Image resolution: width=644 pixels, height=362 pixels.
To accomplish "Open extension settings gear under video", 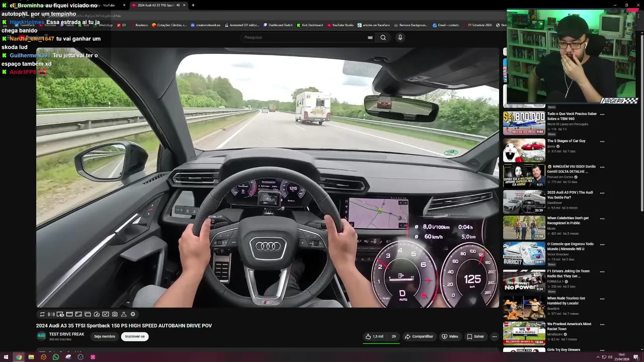I will [133, 314].
